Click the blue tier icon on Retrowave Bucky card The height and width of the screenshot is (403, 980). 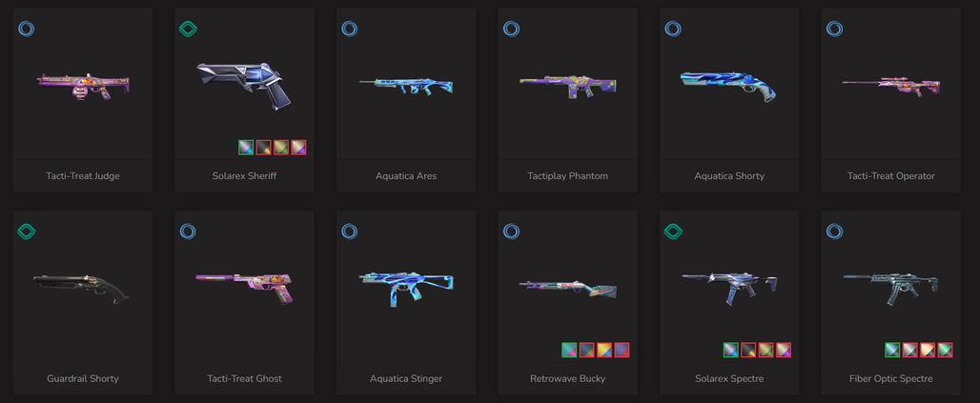coord(511,232)
